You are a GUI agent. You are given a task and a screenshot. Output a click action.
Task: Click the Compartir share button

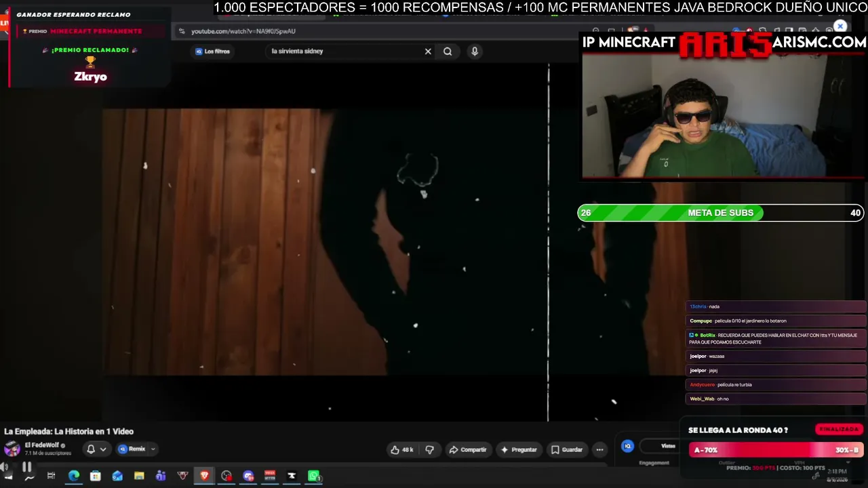tap(468, 449)
